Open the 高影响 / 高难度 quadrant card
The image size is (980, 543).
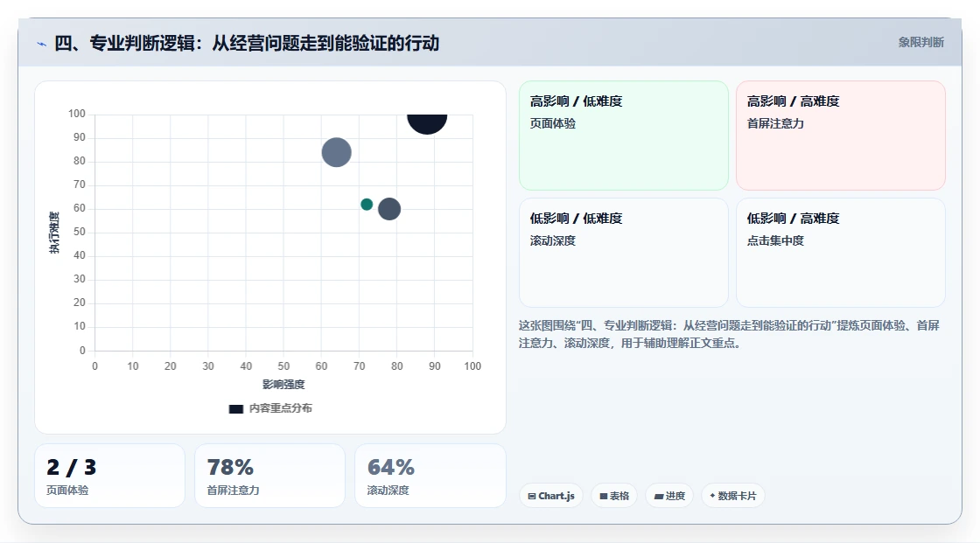(x=841, y=136)
